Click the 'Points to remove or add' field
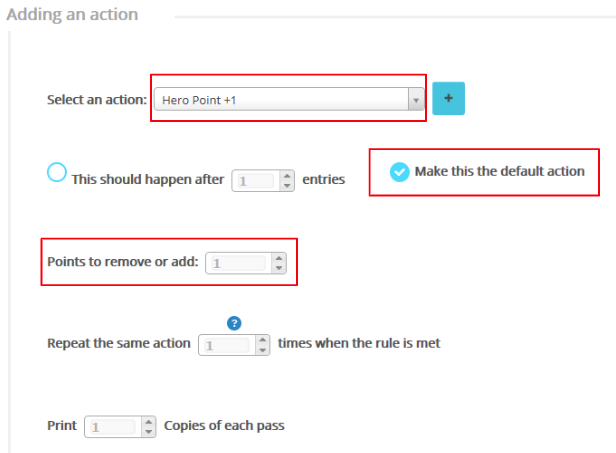616x453 pixels. tap(236, 263)
